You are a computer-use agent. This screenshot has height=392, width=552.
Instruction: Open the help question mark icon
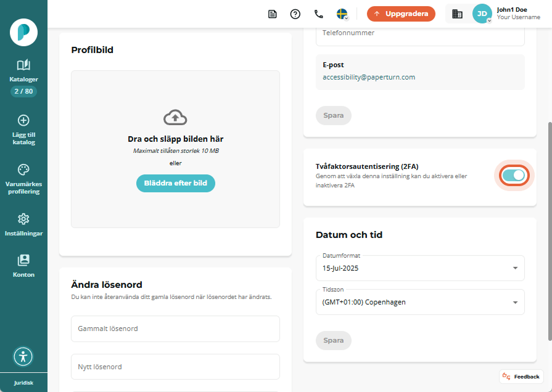pyautogui.click(x=295, y=14)
